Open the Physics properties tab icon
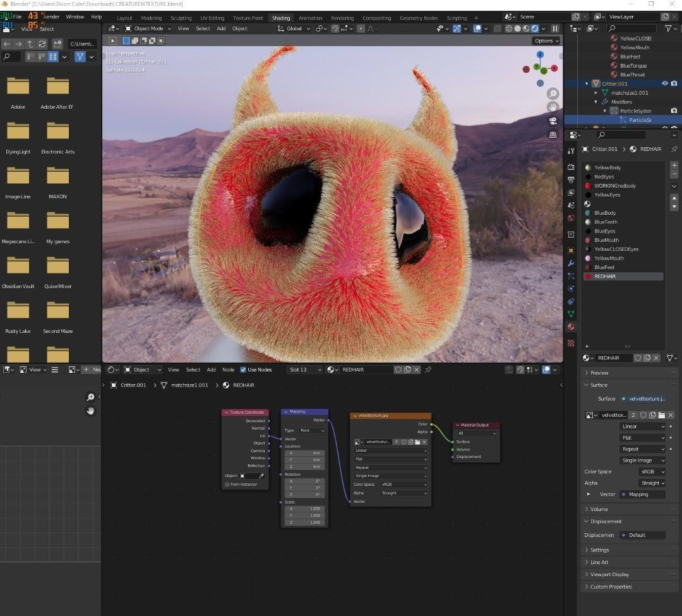682x616 pixels. click(x=571, y=289)
